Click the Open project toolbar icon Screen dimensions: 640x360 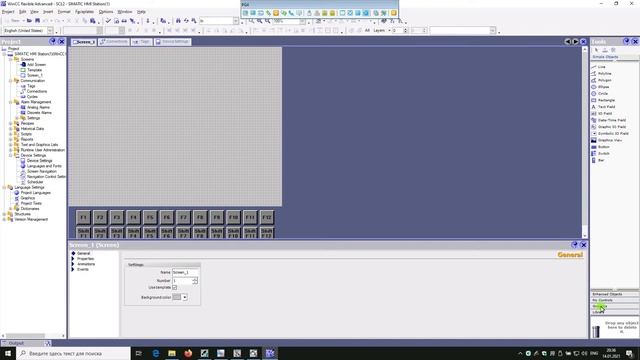(29, 20)
